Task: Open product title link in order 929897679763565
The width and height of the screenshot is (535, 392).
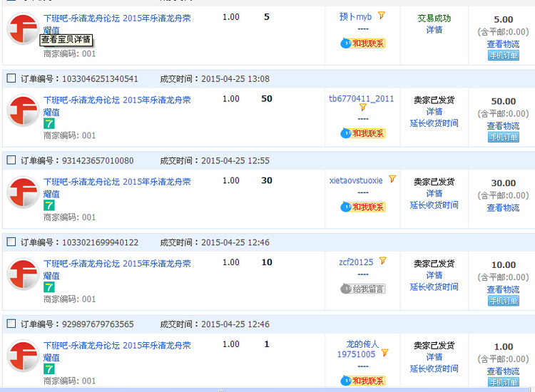Action: pos(117,351)
